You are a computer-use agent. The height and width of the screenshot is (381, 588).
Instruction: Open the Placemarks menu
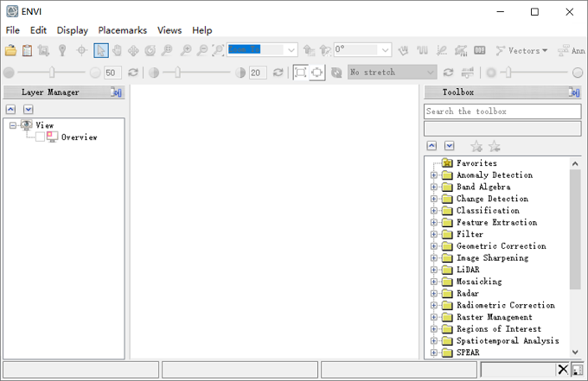(122, 30)
